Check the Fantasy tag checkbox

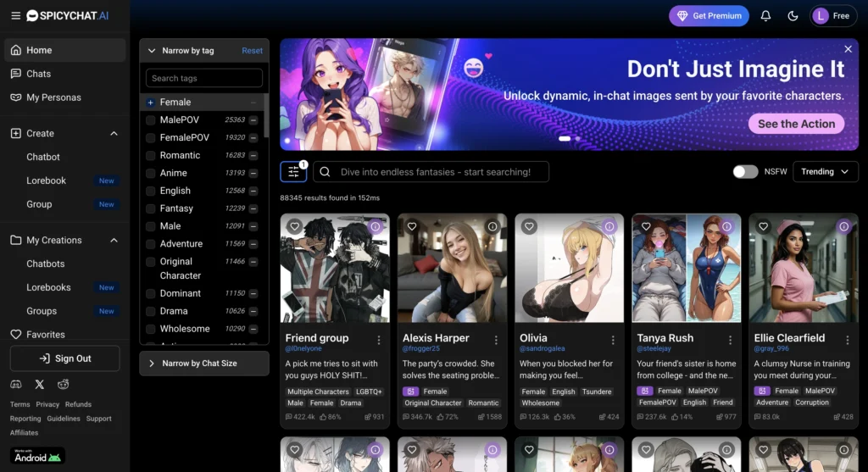pyautogui.click(x=150, y=208)
